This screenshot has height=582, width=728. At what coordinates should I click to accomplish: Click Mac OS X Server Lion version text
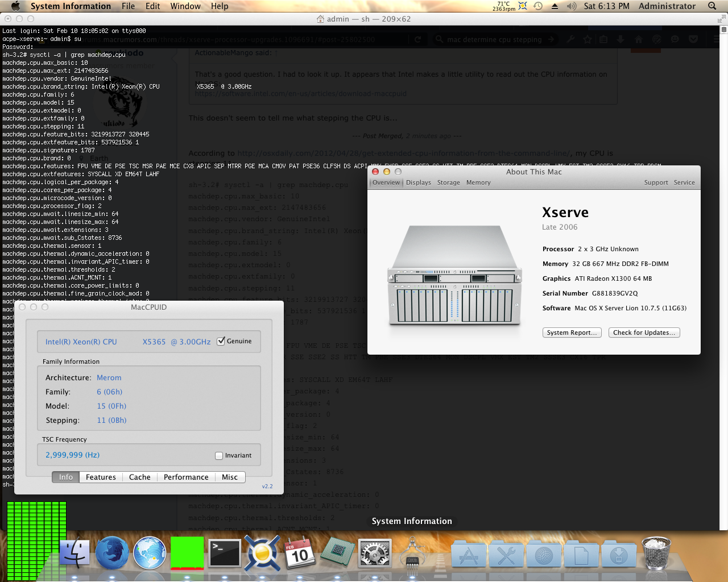pos(630,308)
